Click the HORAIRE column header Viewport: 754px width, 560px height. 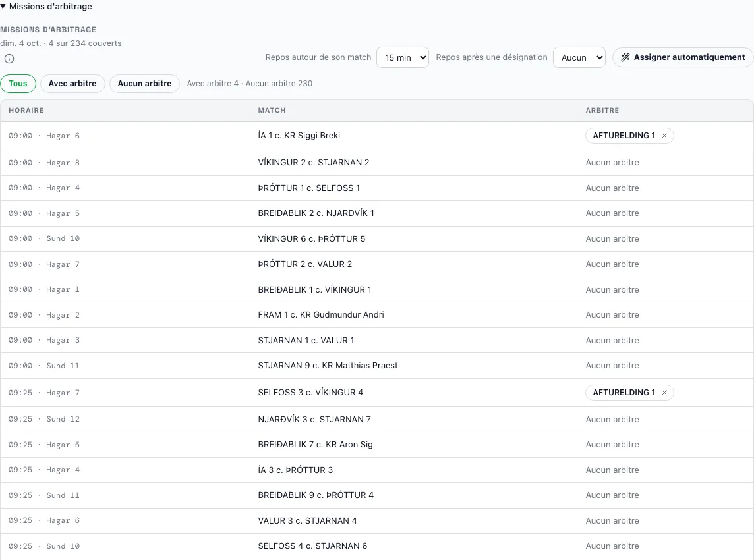26,110
